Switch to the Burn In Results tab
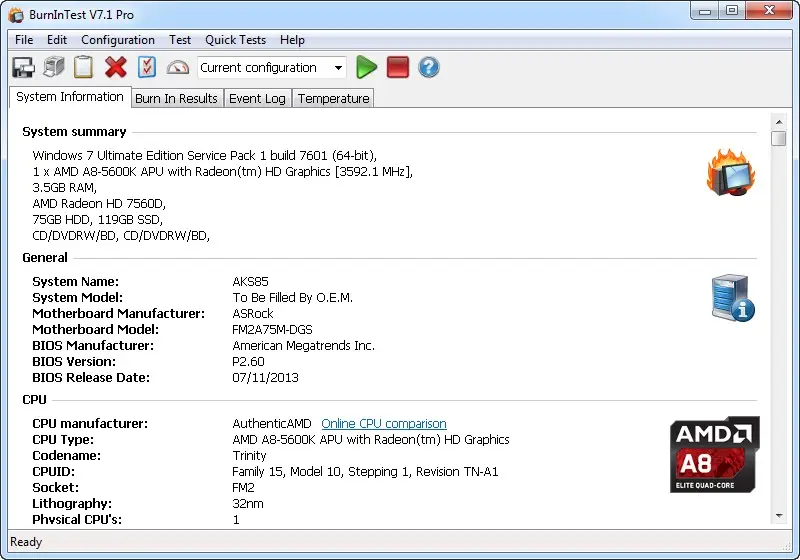The width and height of the screenshot is (800, 560). click(x=176, y=98)
